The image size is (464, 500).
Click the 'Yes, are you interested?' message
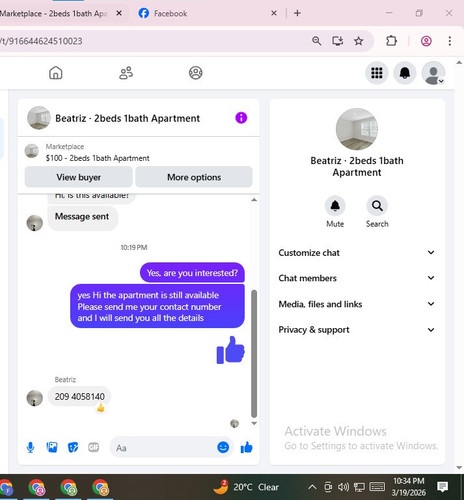tap(192, 273)
